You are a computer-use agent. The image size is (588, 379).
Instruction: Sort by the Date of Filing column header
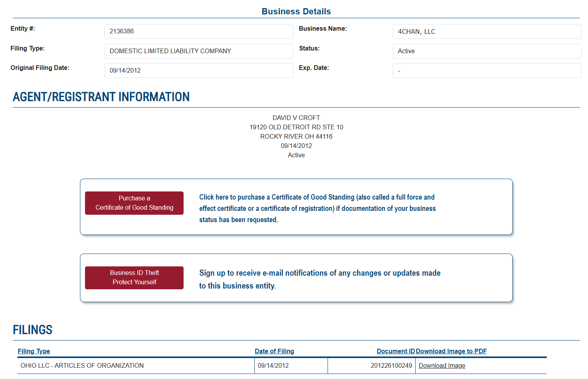[x=274, y=351]
